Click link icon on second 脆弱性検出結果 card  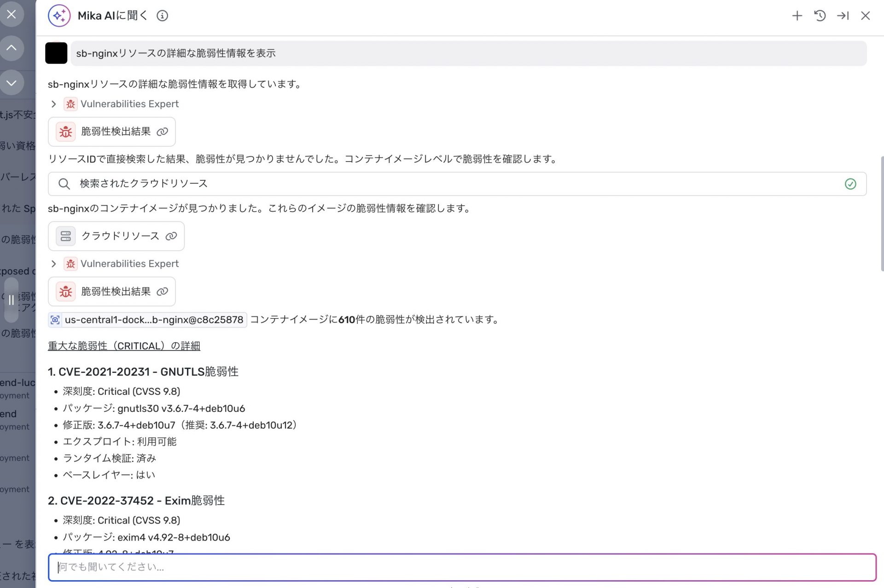point(162,291)
